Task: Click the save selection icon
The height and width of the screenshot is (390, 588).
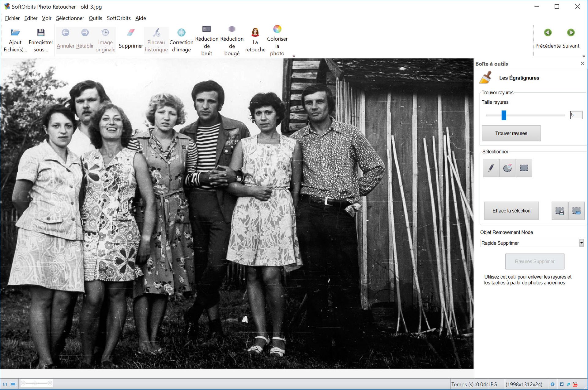Action: [560, 211]
